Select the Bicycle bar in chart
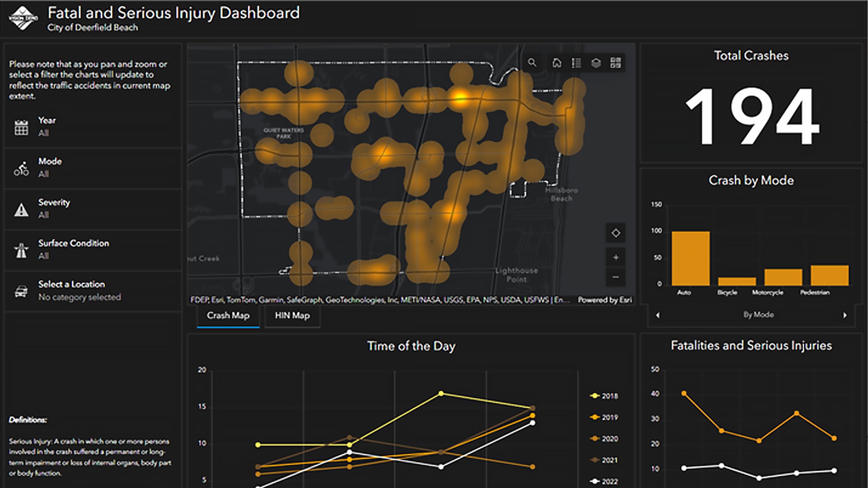 point(737,281)
